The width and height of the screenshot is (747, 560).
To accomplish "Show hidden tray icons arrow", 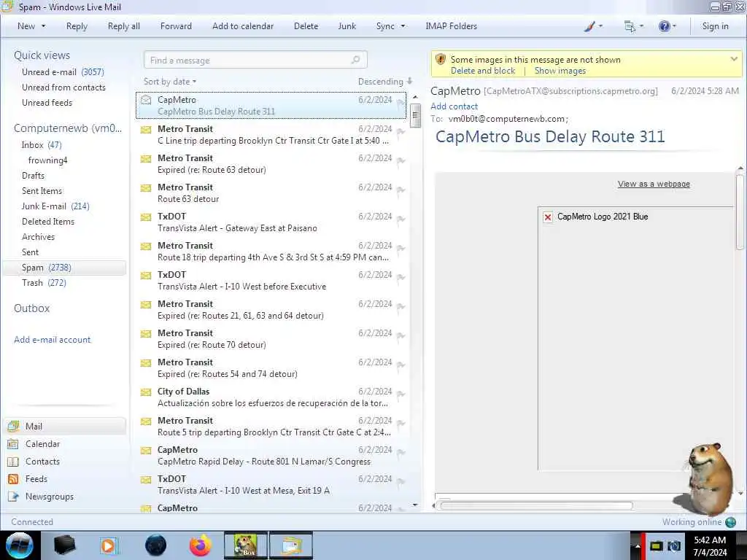I will (x=637, y=546).
